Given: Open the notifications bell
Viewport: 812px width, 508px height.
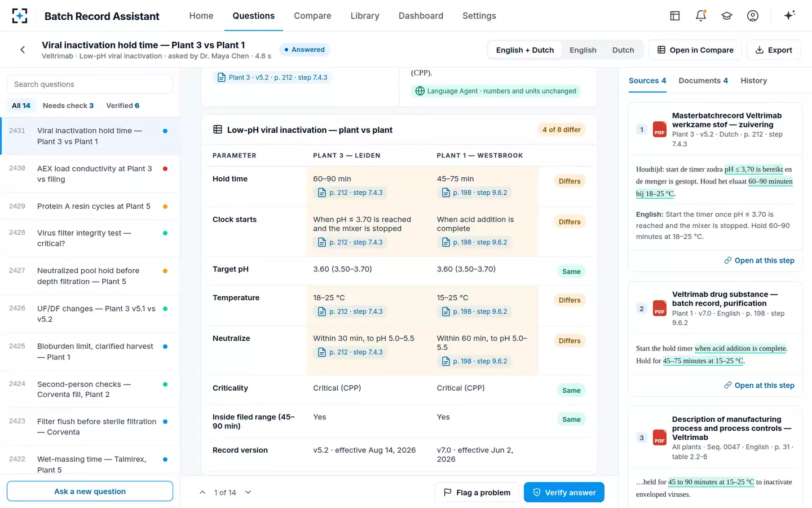Looking at the screenshot, I should (701, 16).
